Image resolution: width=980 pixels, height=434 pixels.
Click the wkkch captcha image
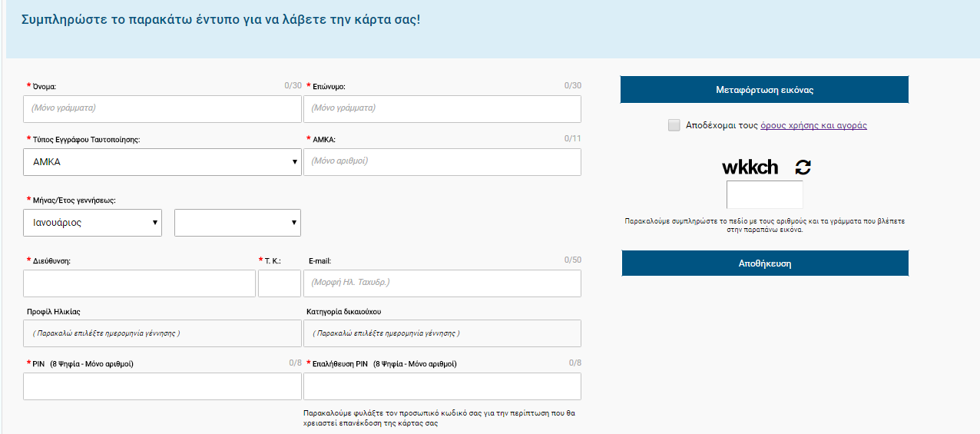point(750,167)
